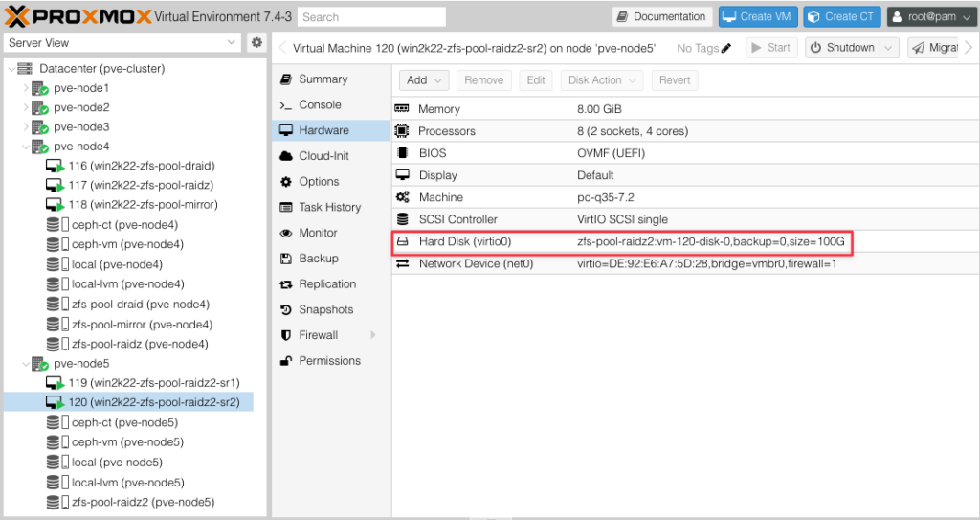Click the Cloud-Init cloud icon
The image size is (980, 520).
[x=285, y=156]
